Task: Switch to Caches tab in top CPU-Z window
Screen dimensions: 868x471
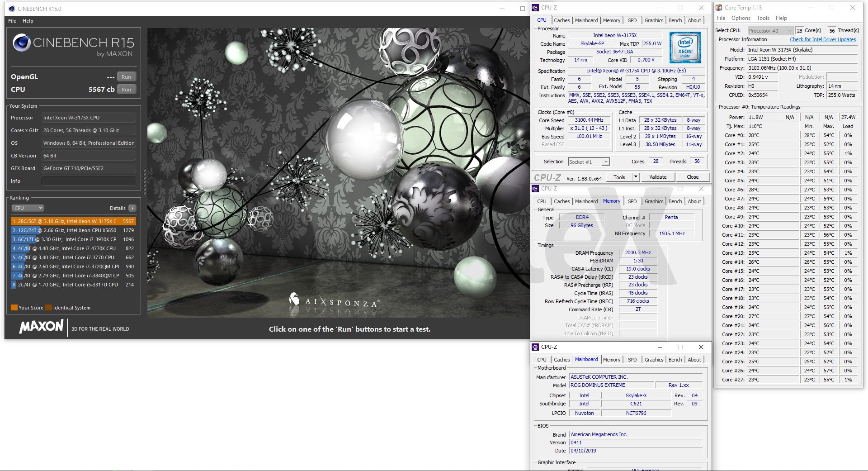Action: (x=562, y=20)
